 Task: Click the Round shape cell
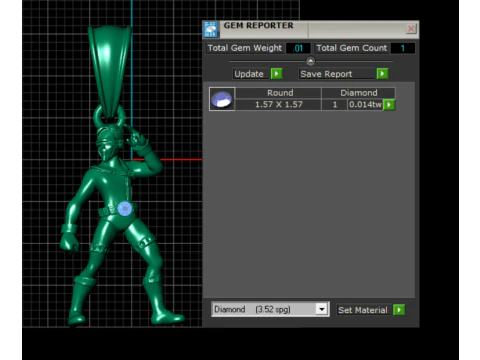click(x=278, y=93)
